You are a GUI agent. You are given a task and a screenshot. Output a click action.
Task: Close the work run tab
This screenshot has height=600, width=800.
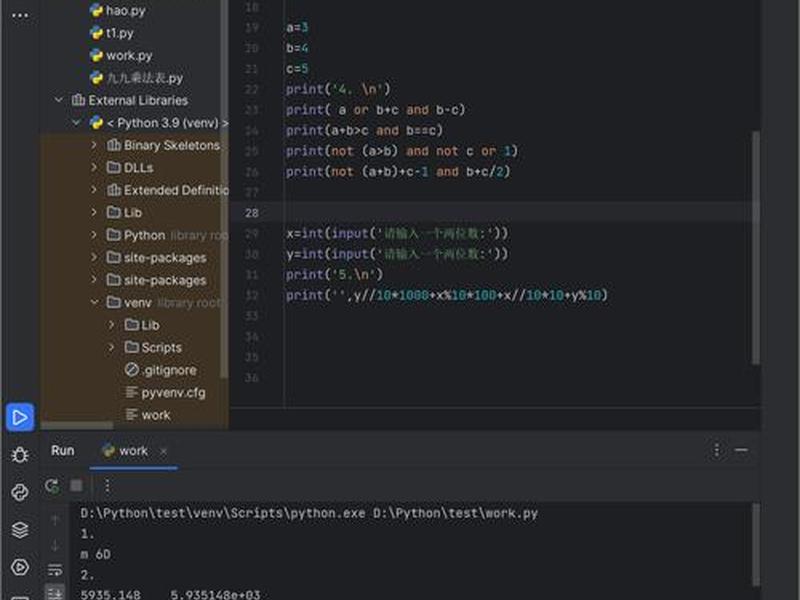pos(163,452)
